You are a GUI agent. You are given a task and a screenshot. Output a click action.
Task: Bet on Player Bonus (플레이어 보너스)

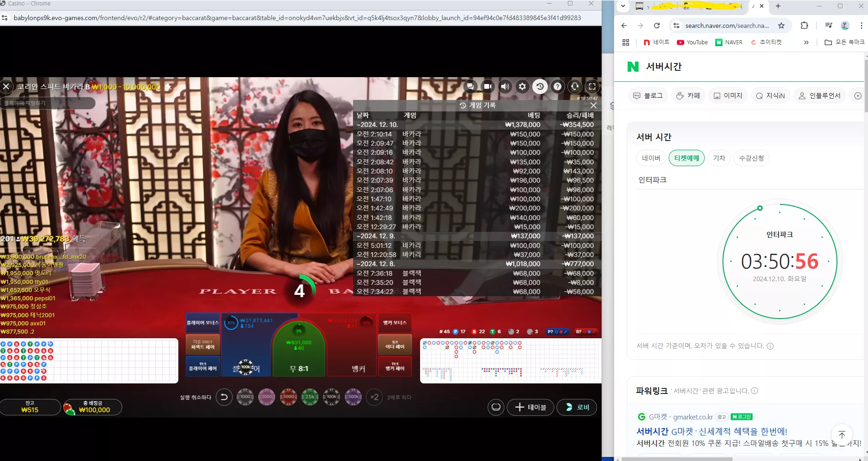(203, 323)
